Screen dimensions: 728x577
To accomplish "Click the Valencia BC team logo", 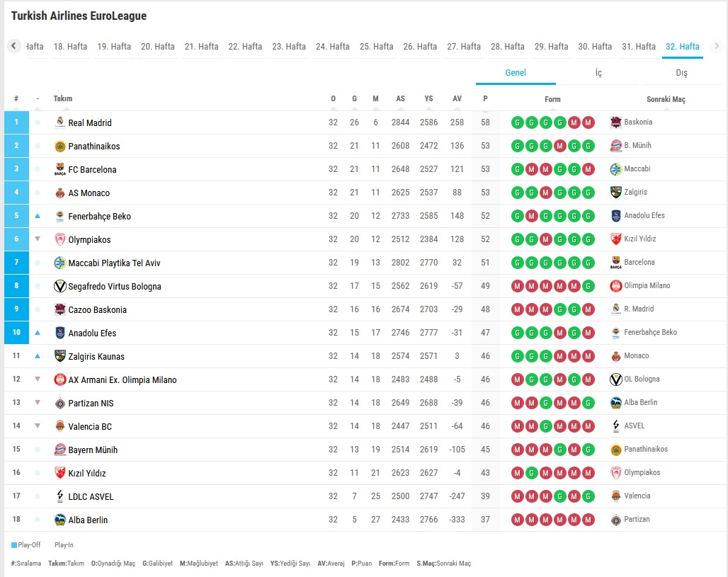I will pos(60,427).
